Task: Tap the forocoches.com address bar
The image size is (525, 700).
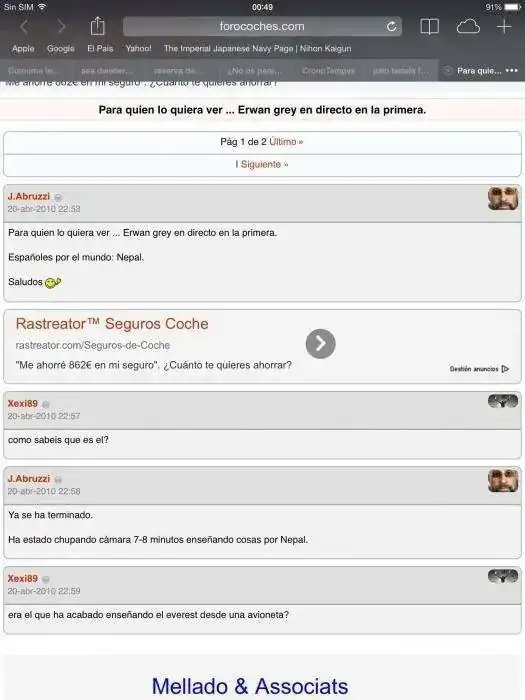Action: [262, 26]
